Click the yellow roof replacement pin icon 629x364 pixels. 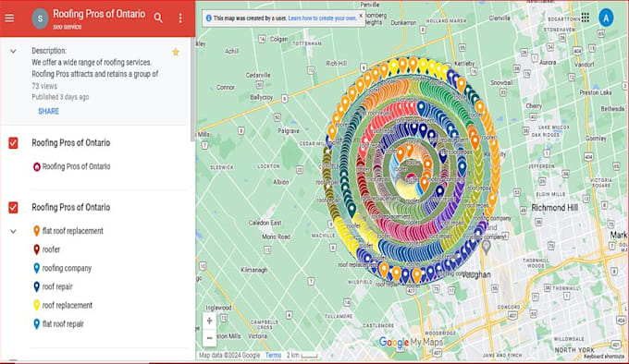click(x=36, y=305)
